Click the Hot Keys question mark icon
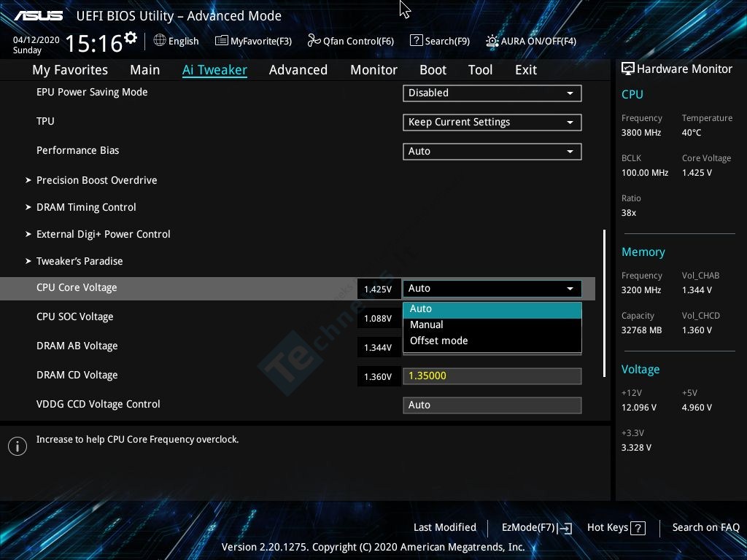Image resolution: width=747 pixels, height=560 pixels. (x=638, y=528)
